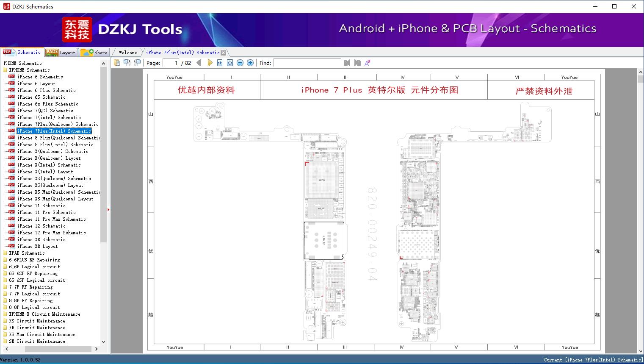Switch to the Schematic tab
The width and height of the screenshot is (644, 364).
tap(22, 52)
